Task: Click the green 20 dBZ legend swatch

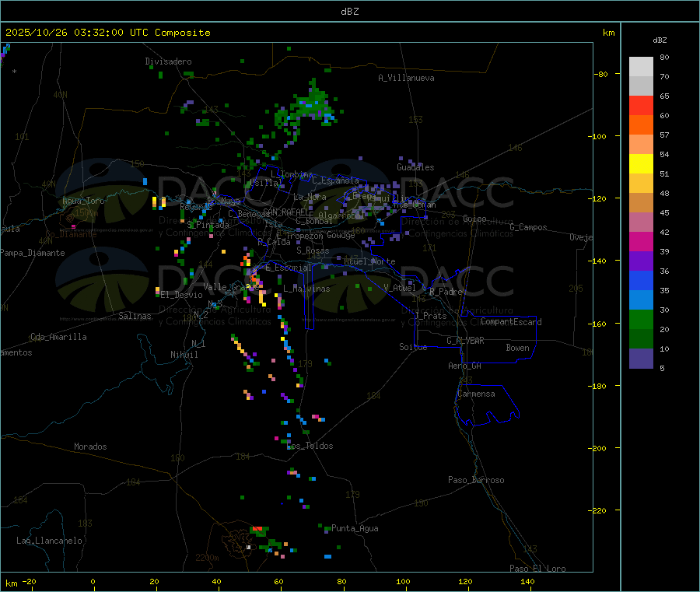Action: (641, 319)
